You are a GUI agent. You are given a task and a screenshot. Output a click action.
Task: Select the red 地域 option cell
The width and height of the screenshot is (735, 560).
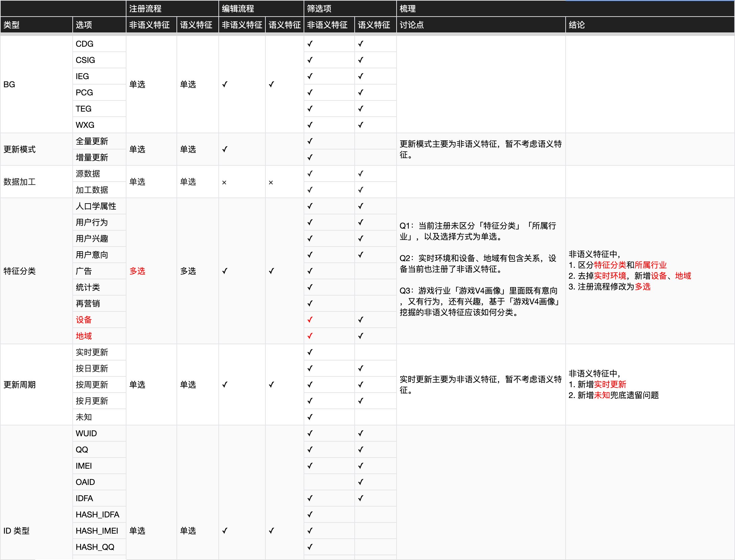(x=99, y=336)
